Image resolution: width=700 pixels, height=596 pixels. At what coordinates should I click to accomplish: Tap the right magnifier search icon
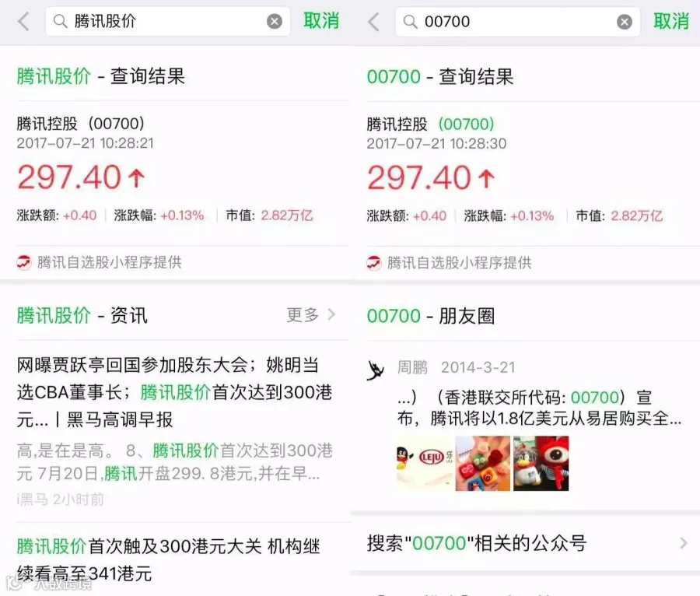tap(410, 22)
